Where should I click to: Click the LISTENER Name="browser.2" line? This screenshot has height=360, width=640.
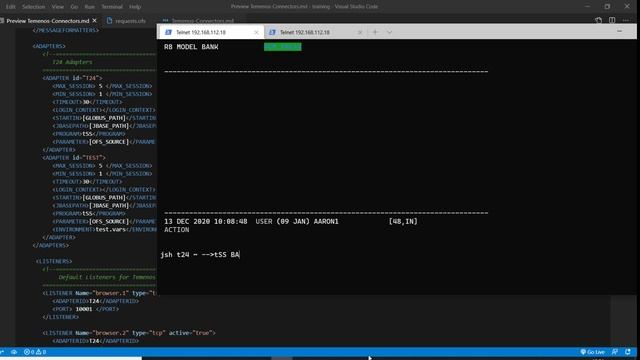(129, 333)
